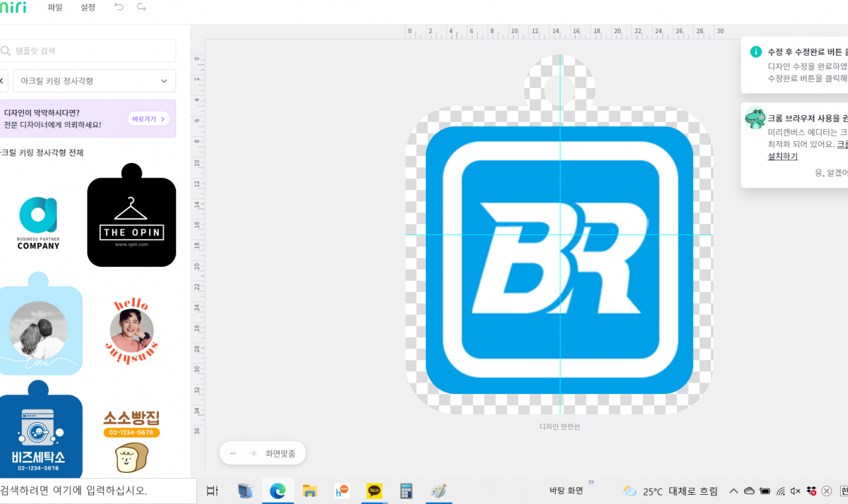848x504 pixels.
Task: Go back with the left chevron button
Action: pyautogui.click(x=3, y=81)
